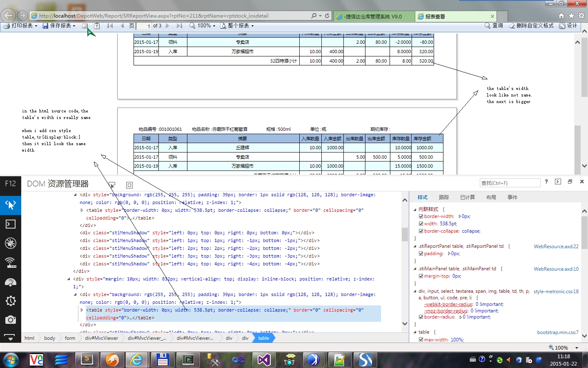Open IE favorites star icon

click(x=572, y=16)
